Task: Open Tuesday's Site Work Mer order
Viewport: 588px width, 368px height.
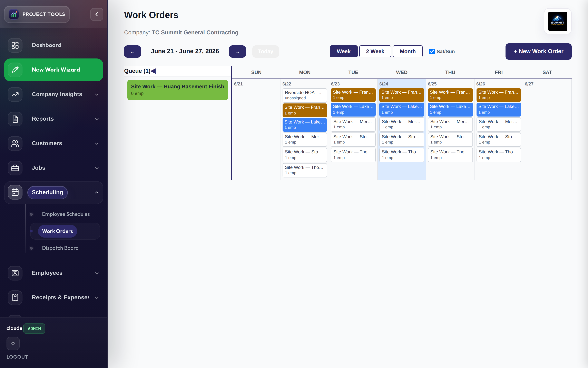Action: click(353, 124)
